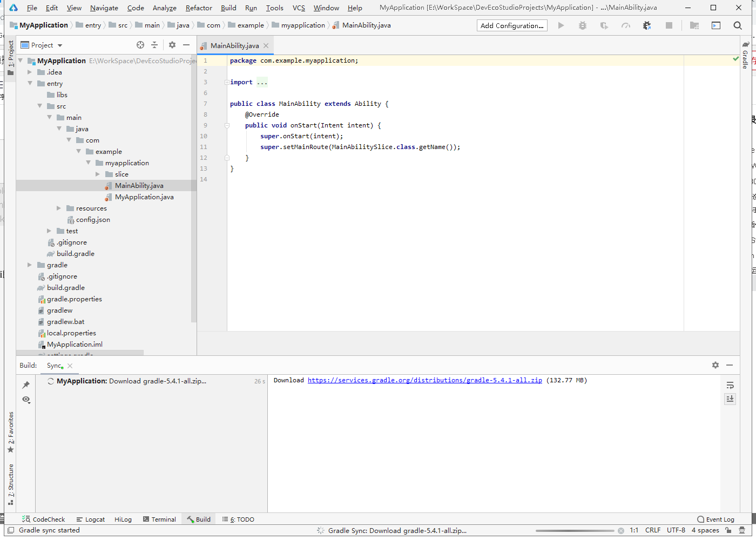Open the gradle-5.4.1-all.zip download link
Screen dimensions: 756x540
425,380
